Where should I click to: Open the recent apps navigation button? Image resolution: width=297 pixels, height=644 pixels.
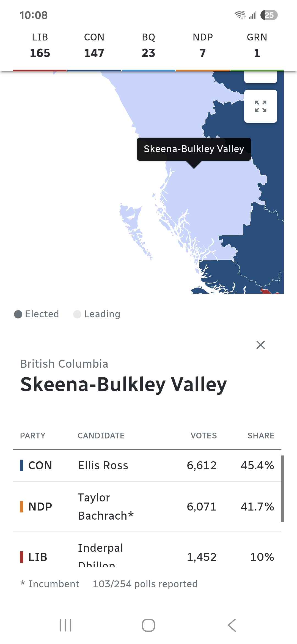(x=65, y=625)
